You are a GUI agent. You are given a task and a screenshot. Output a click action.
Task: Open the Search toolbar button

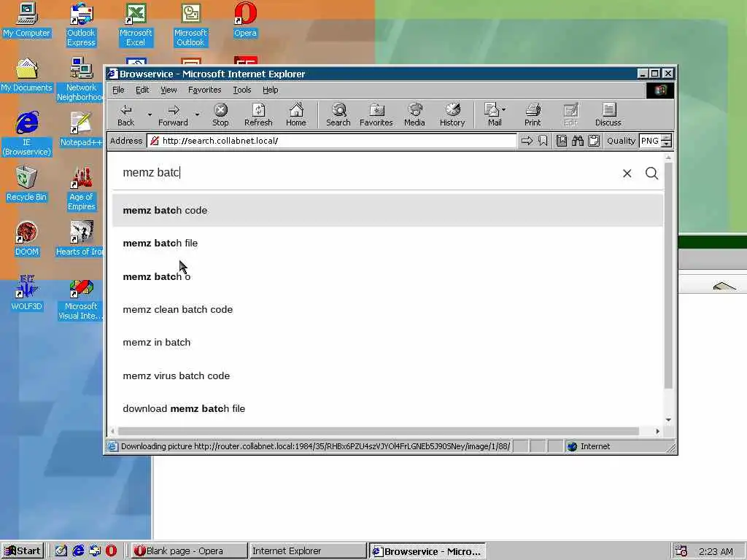point(338,114)
